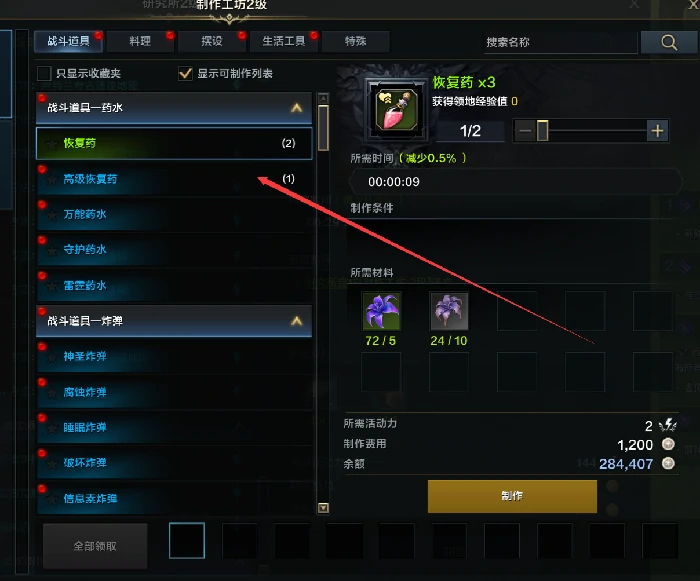Click the 恢复药 potion item icon
Screen dimensions: 700x581
[x=396, y=110]
